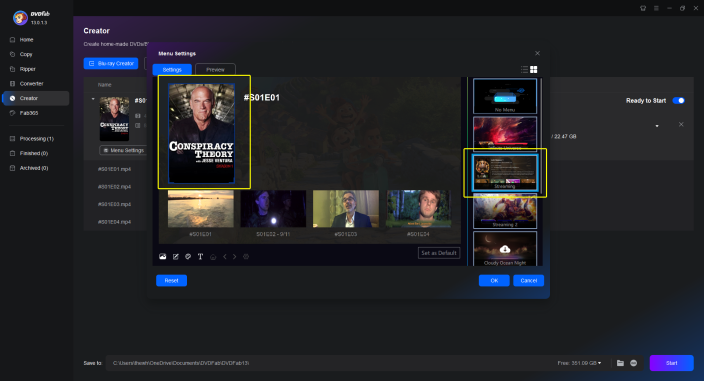Select the No Menu template thumbnail
The image size is (704, 381).
click(505, 96)
